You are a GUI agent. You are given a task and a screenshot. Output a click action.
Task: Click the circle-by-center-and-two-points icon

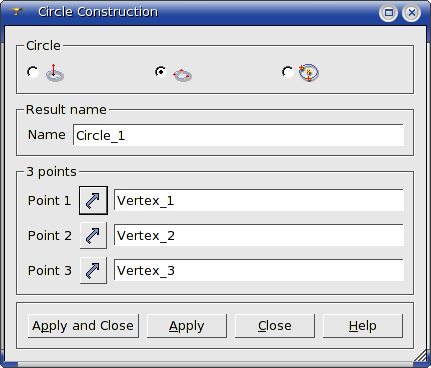coord(309,73)
